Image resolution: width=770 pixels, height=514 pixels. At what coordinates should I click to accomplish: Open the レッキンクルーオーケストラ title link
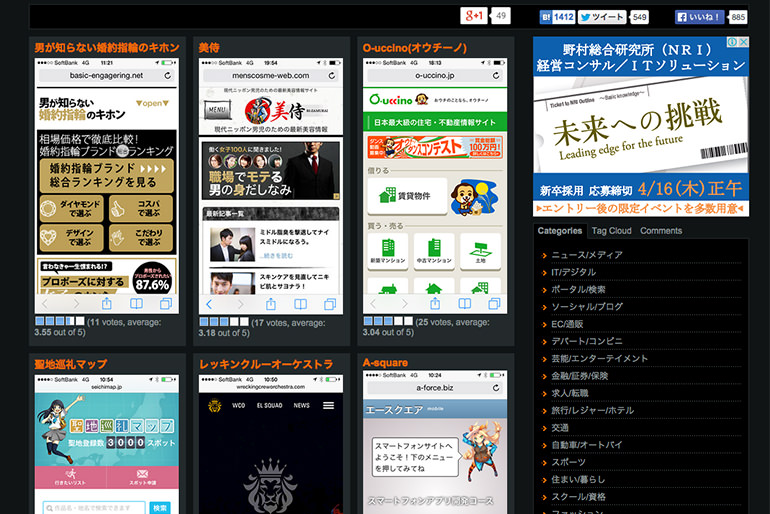[266, 364]
